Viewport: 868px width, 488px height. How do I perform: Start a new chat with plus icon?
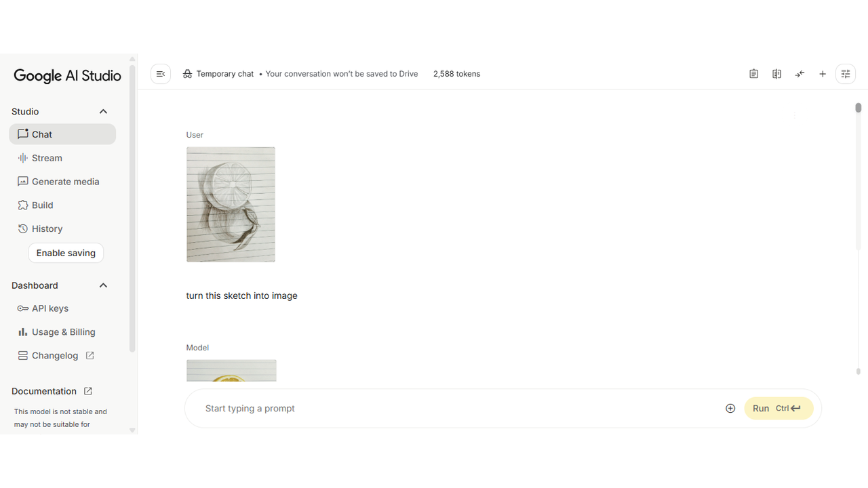[x=823, y=74]
